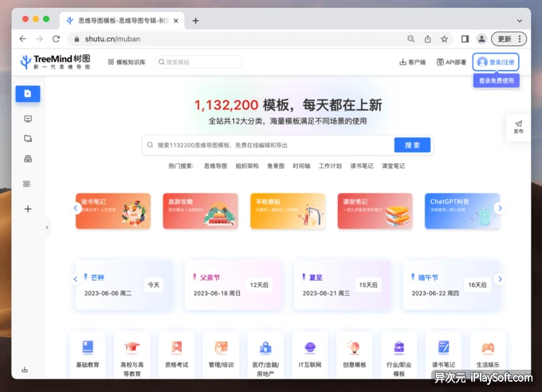Open the 手账模板 banner card
The height and width of the screenshot is (392, 542).
(288, 211)
